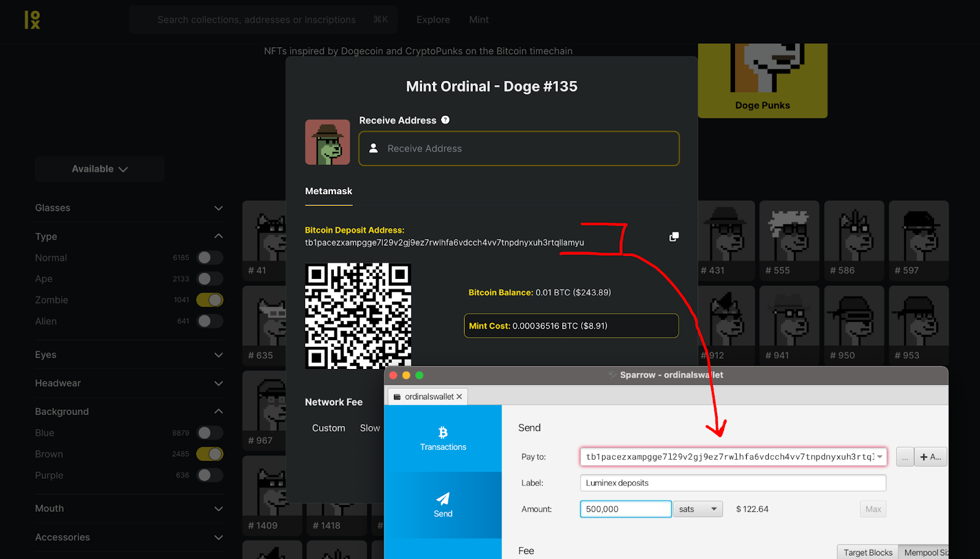Screen dimensions: 980x559
Task: Expand the Accessories filter section
Action: pos(129,537)
